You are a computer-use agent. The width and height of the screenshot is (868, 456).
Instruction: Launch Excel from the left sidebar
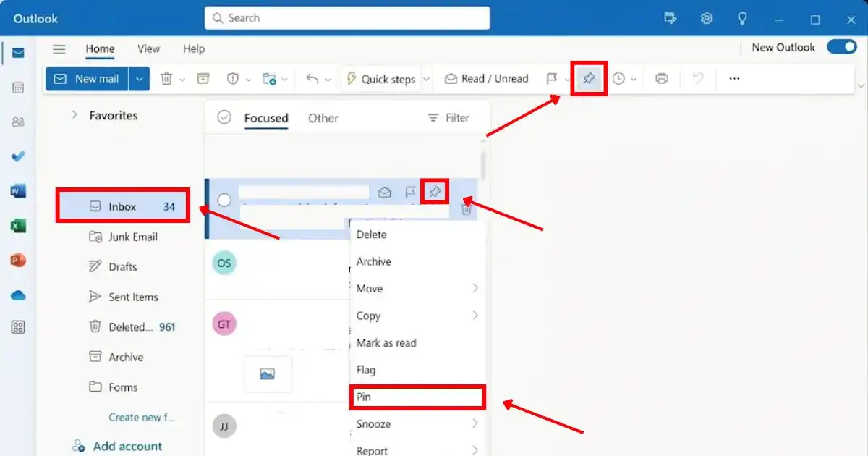tap(18, 226)
